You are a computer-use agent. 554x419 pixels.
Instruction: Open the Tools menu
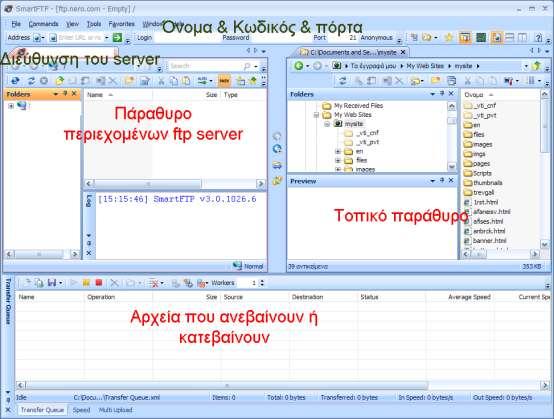(94, 24)
